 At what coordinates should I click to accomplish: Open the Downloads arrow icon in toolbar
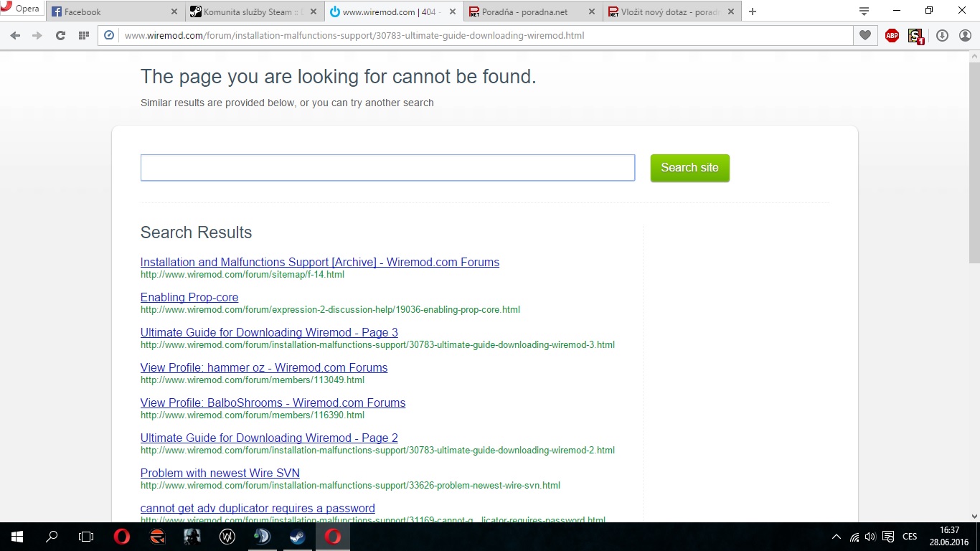(x=942, y=35)
